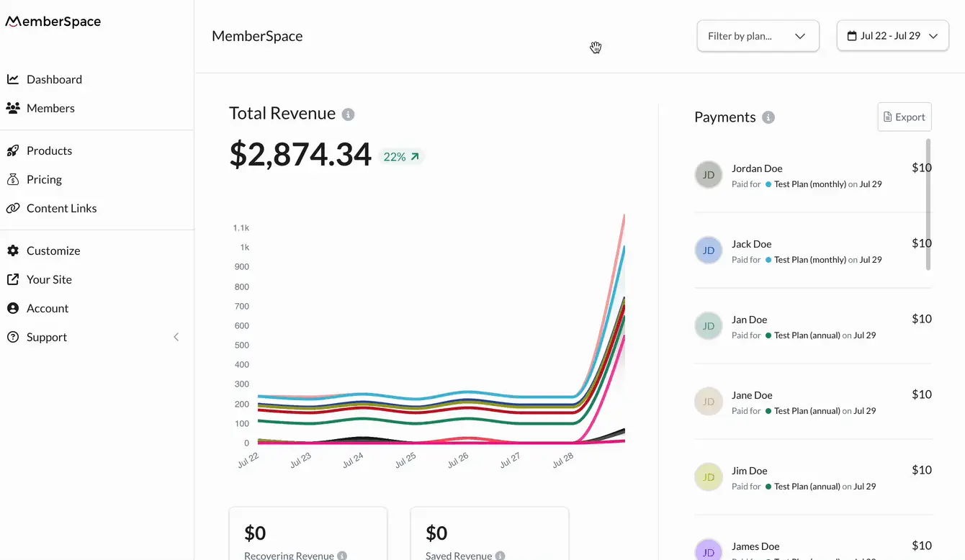Click the Total Revenue heading
This screenshot has width=965, height=560.
tap(282, 113)
